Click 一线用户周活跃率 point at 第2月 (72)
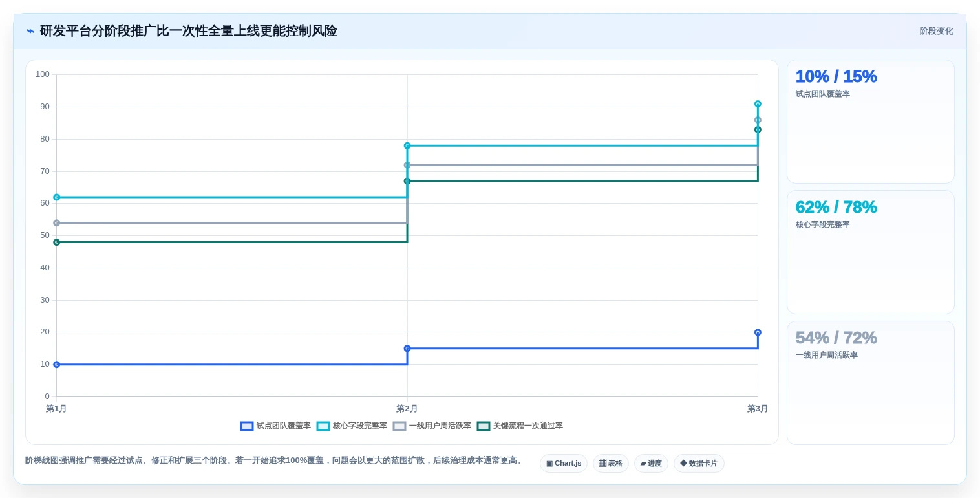 407,165
